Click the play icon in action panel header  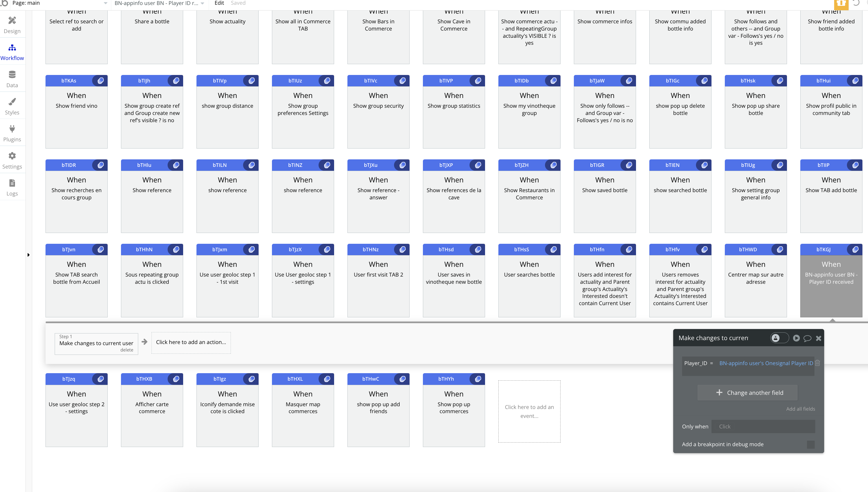tap(796, 338)
